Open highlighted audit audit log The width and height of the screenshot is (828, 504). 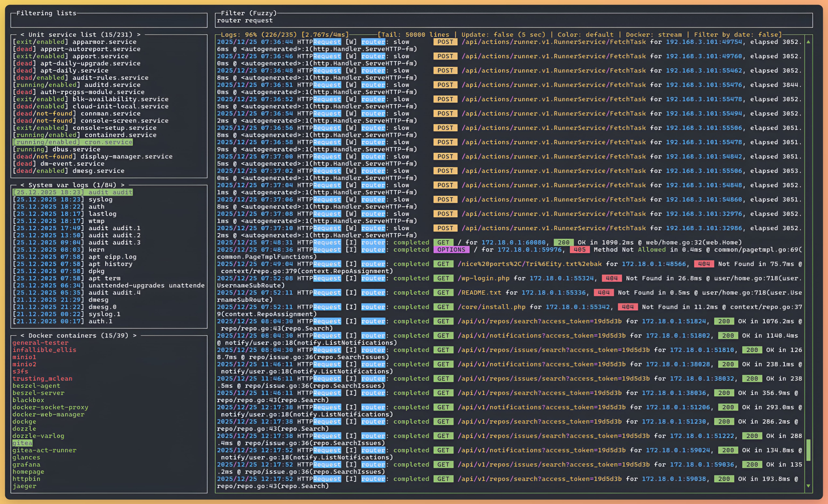73,192
